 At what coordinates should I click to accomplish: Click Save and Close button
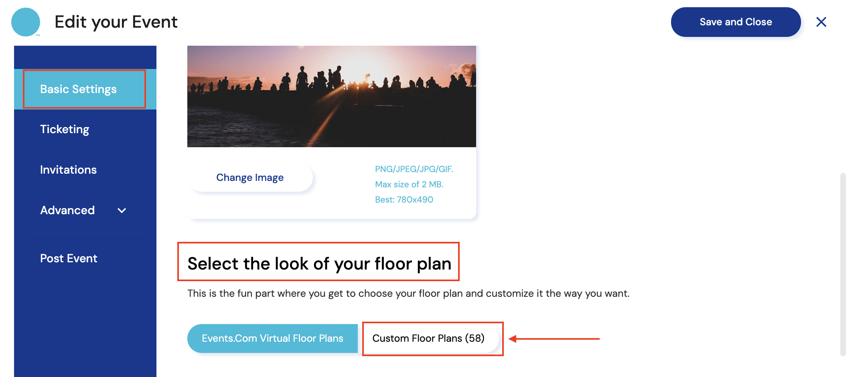735,22
